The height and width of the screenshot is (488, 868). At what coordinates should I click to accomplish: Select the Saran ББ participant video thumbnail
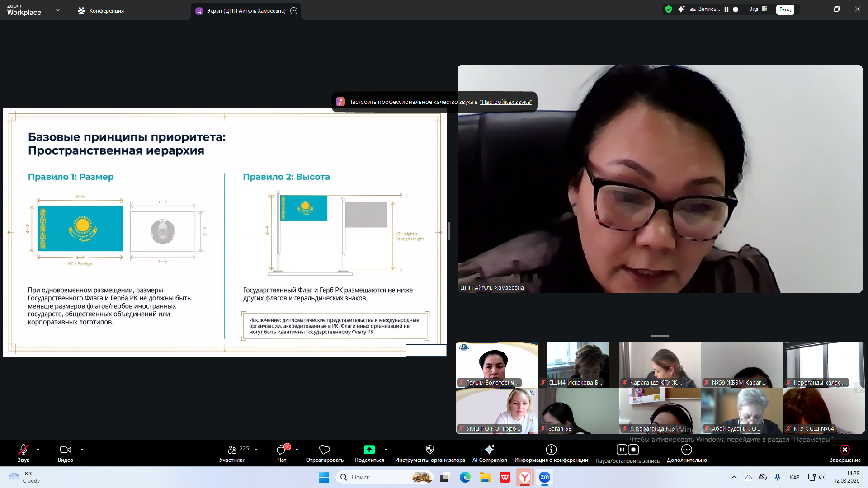coord(578,411)
